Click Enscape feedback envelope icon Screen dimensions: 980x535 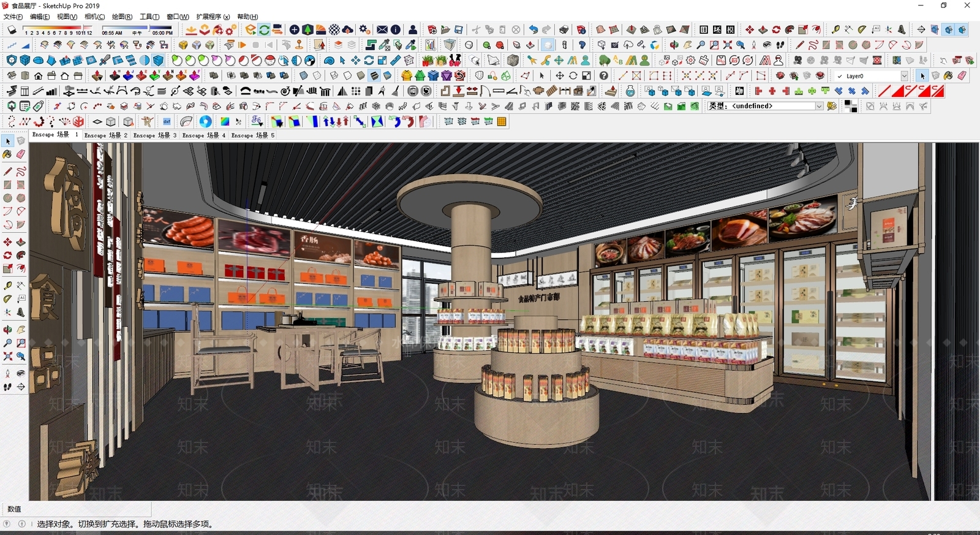tap(382, 29)
